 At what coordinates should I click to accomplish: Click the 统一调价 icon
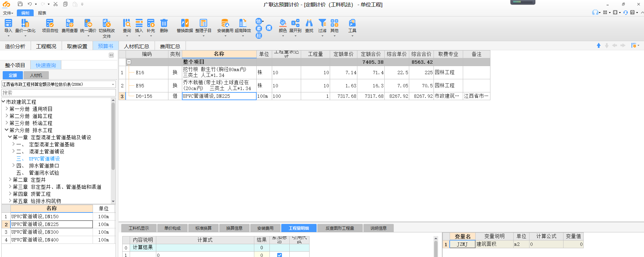pos(88,23)
